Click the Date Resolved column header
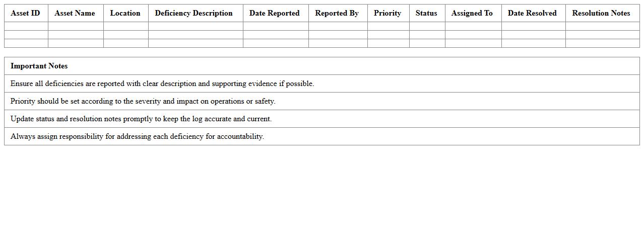Image resolution: width=644 pixels, height=252 pixels. coord(532,13)
